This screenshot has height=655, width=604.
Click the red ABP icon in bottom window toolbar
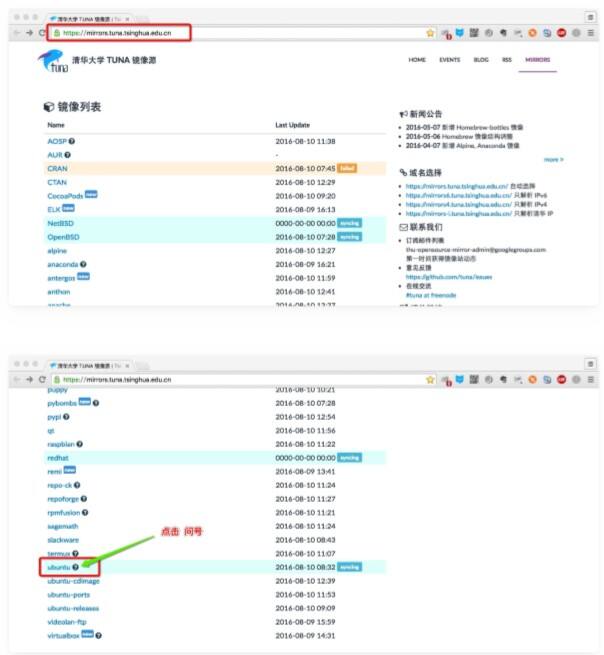[x=561, y=379]
